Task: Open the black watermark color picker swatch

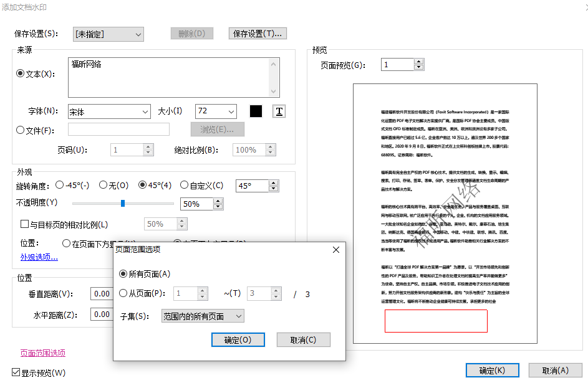Action: pyautogui.click(x=256, y=111)
